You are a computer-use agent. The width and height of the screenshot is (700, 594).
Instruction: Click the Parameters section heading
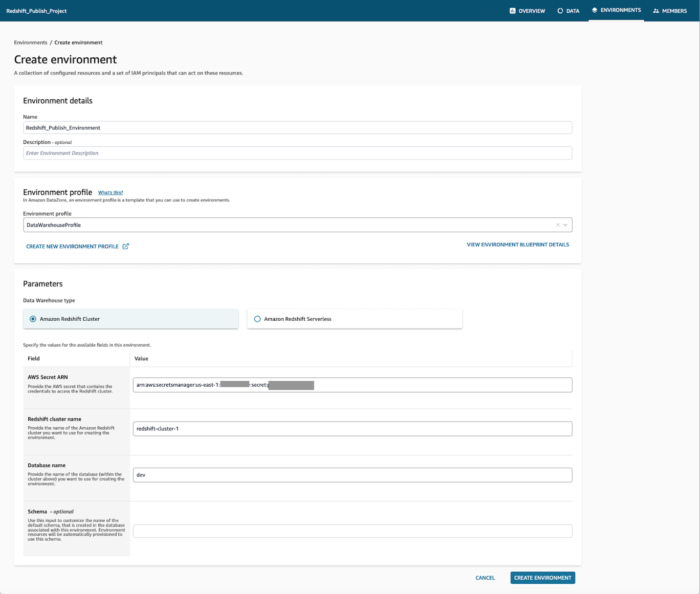tap(43, 284)
